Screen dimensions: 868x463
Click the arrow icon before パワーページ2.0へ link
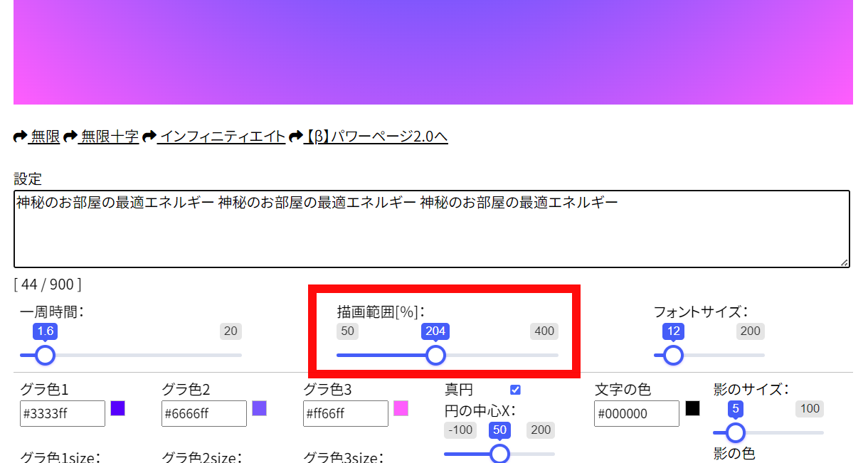click(295, 137)
